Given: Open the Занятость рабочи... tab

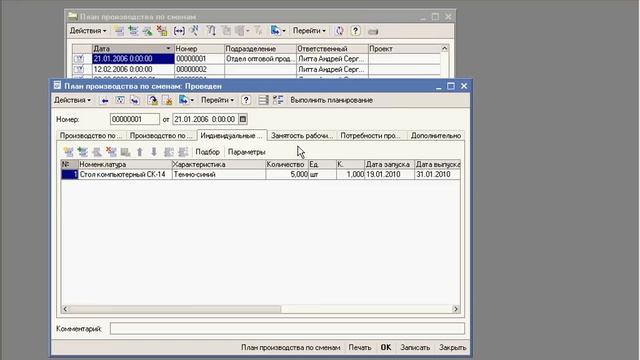Looking at the screenshot, I should [302, 136].
